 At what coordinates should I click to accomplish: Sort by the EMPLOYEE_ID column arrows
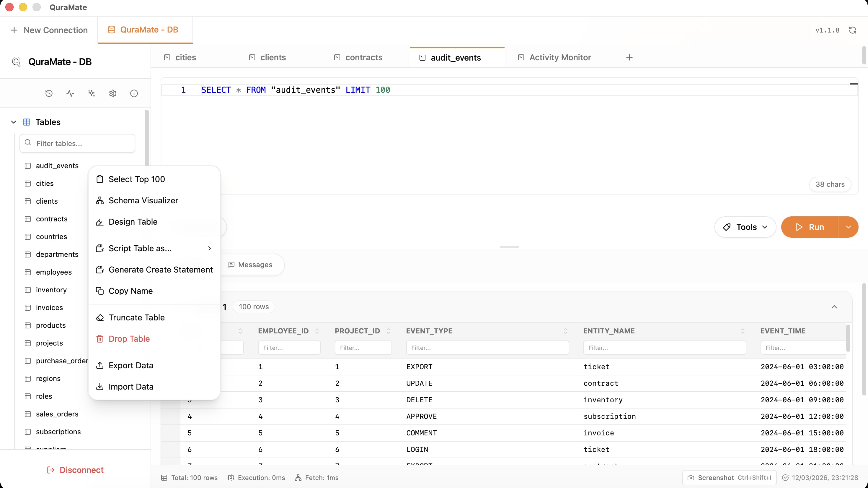click(317, 331)
